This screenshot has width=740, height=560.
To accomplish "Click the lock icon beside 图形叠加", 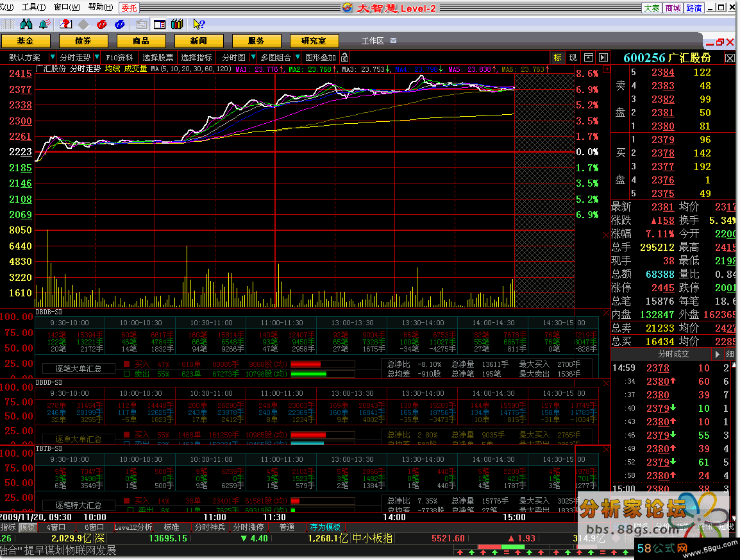I will [x=345, y=57].
